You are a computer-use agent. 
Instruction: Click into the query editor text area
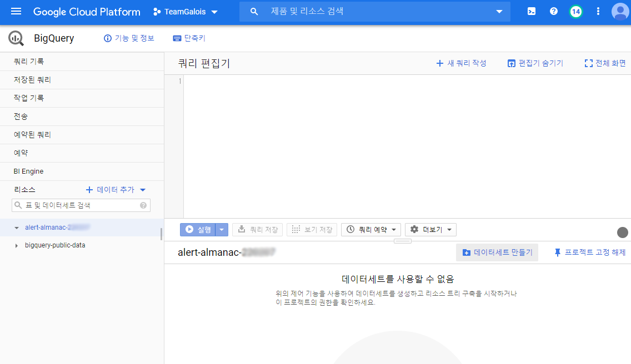point(407,146)
